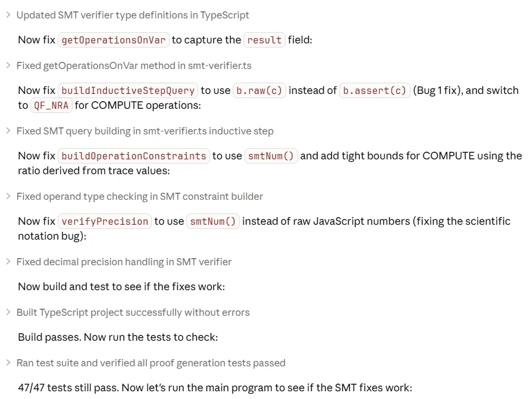532x399 pixels.
Task: Expand chevron beside Ran test suite
Action: point(8,363)
